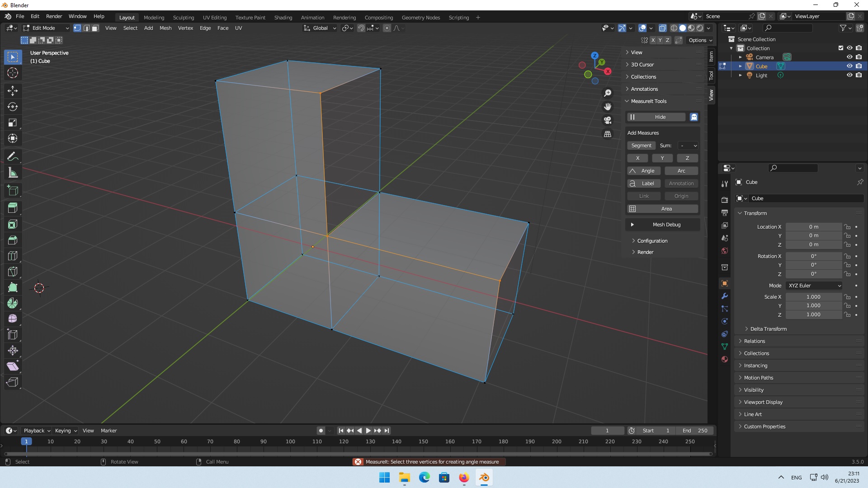Switch to the Geometry Nodes workspace tab

(420, 18)
